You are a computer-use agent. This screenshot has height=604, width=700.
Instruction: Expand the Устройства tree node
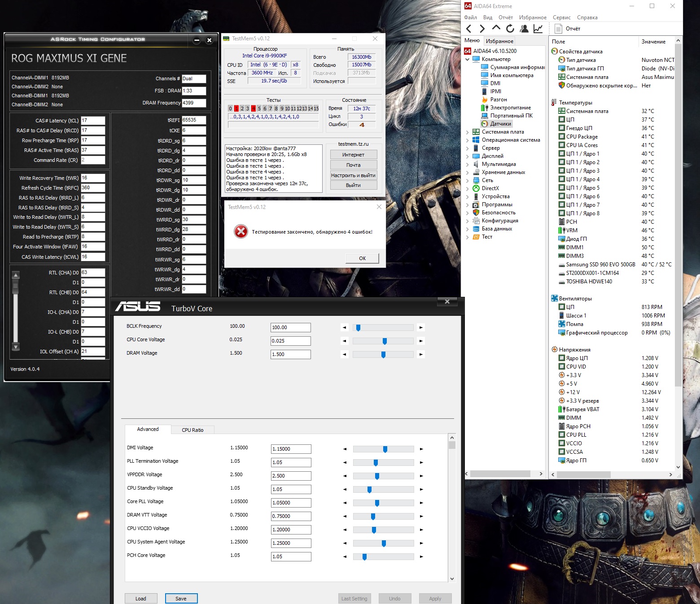[468, 197]
